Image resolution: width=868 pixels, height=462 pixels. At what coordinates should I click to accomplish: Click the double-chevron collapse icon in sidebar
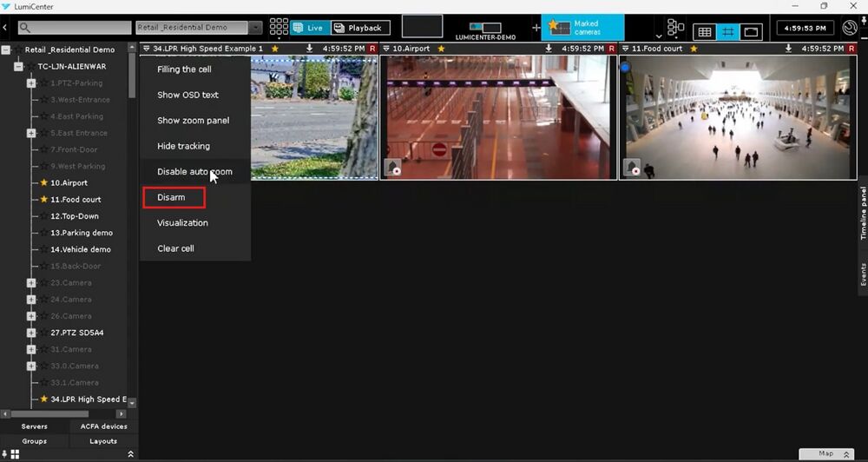point(131,454)
